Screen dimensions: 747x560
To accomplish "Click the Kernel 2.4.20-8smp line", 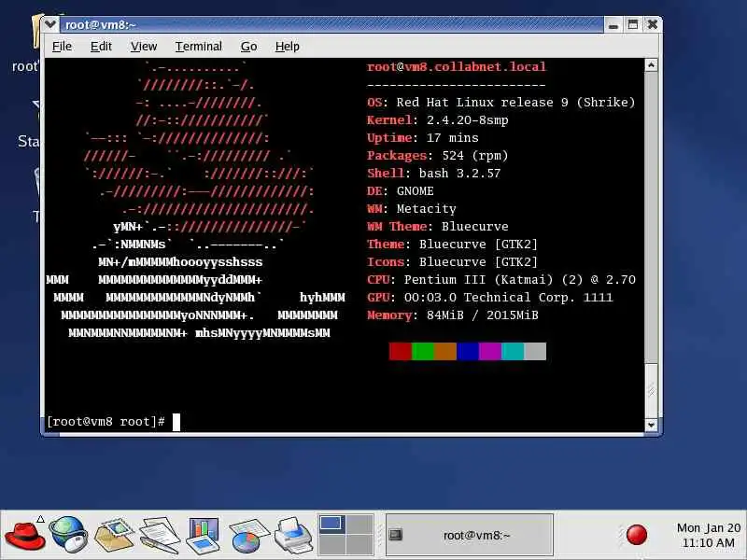I will (437, 120).
